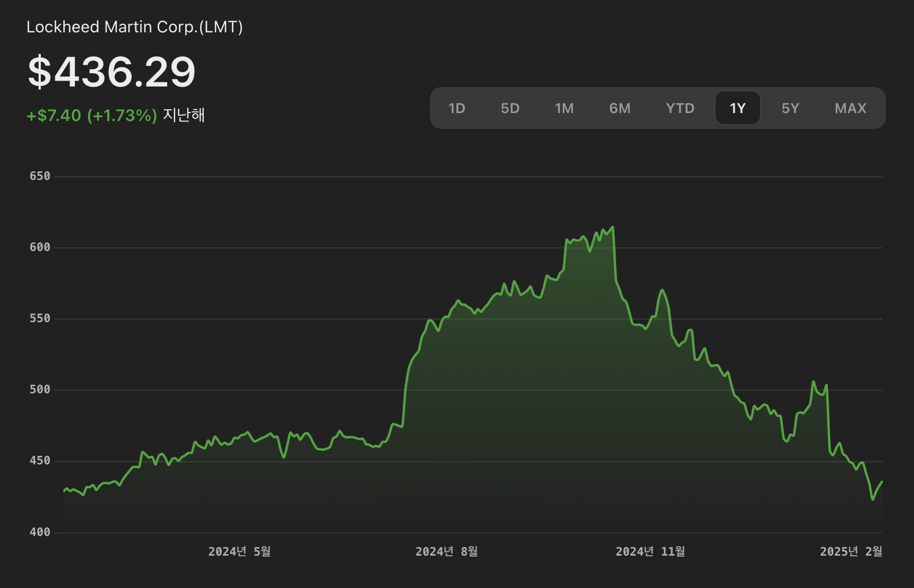Click the 2024년 11월 axis label

pos(650,551)
